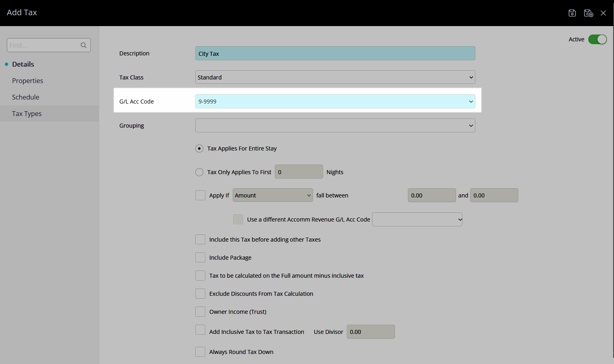The image size is (614, 364).
Task: Click the Use Divisor label
Action: pyautogui.click(x=328, y=332)
